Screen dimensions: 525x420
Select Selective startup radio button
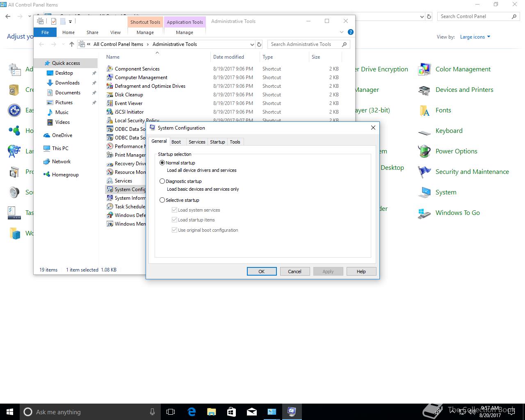click(162, 200)
